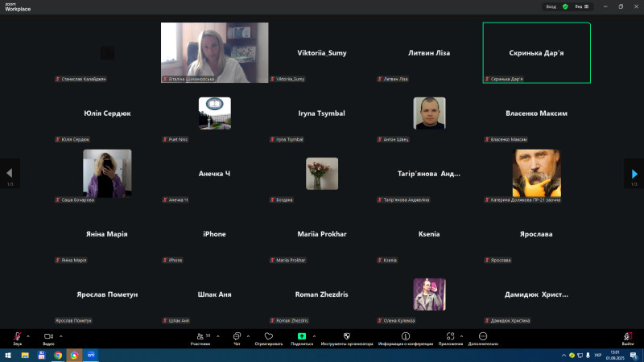Image resolution: width=644 pixels, height=362 pixels.
Task: Go to next participants page arrow
Action: 634,174
